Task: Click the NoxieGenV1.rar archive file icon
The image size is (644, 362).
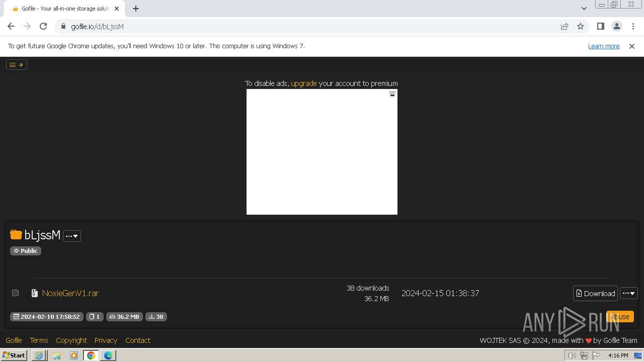Action: tap(35, 293)
